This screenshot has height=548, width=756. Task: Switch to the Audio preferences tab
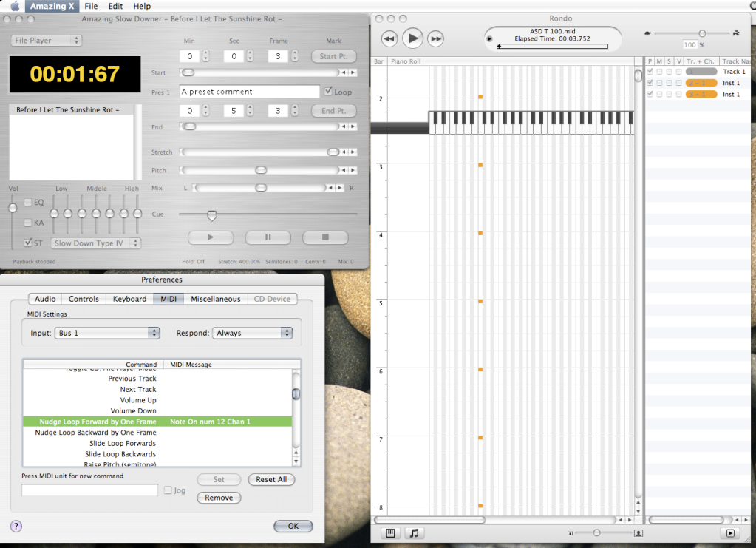click(x=45, y=299)
